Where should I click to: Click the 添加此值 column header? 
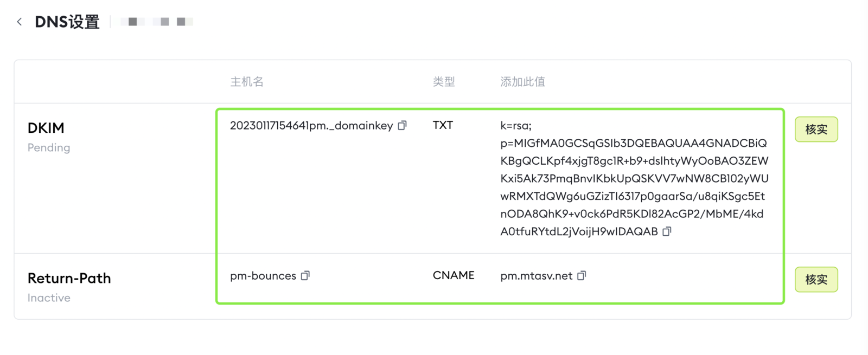tap(522, 82)
